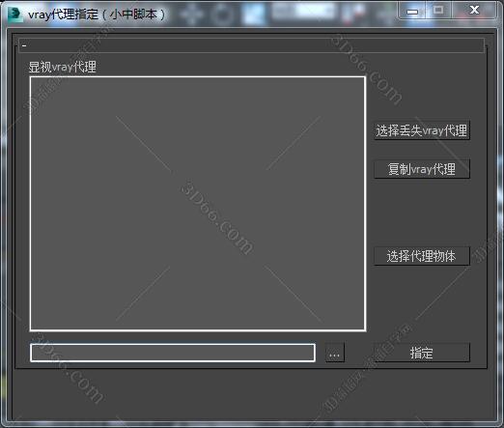This screenshot has height=428, width=504.
Task: Click the 复制vray代理 button
Action: pyautogui.click(x=422, y=169)
